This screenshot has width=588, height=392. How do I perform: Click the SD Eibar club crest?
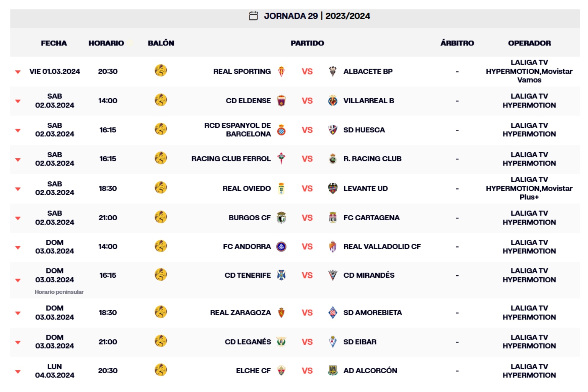[x=333, y=342]
